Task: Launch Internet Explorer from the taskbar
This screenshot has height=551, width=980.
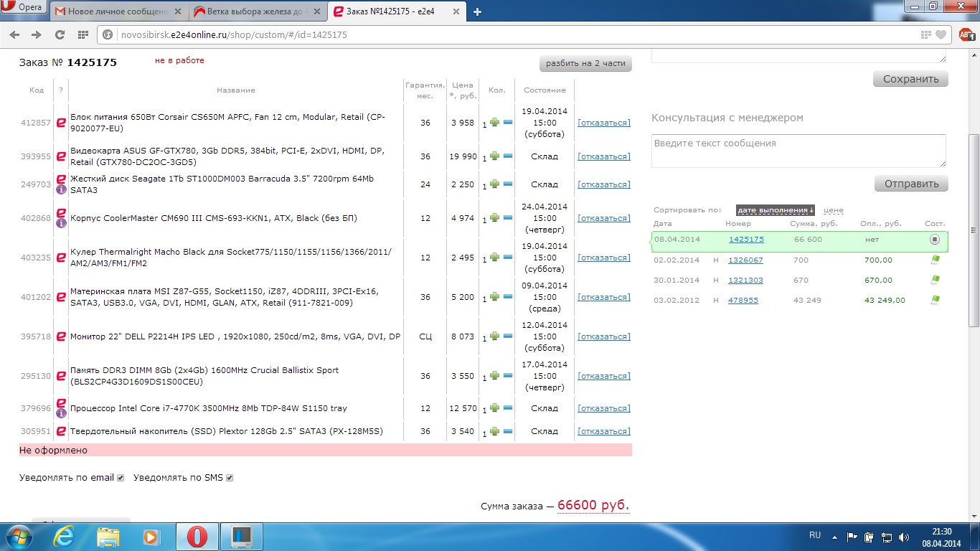Action: click(63, 536)
